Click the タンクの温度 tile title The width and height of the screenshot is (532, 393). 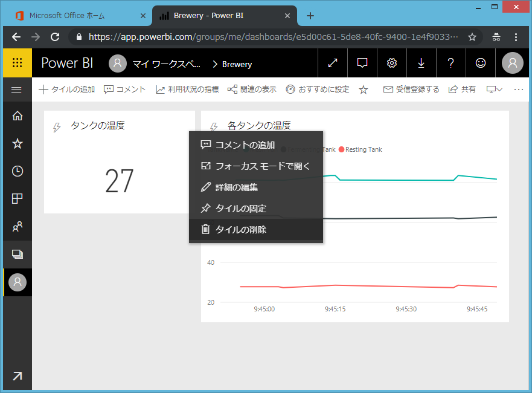click(x=98, y=125)
